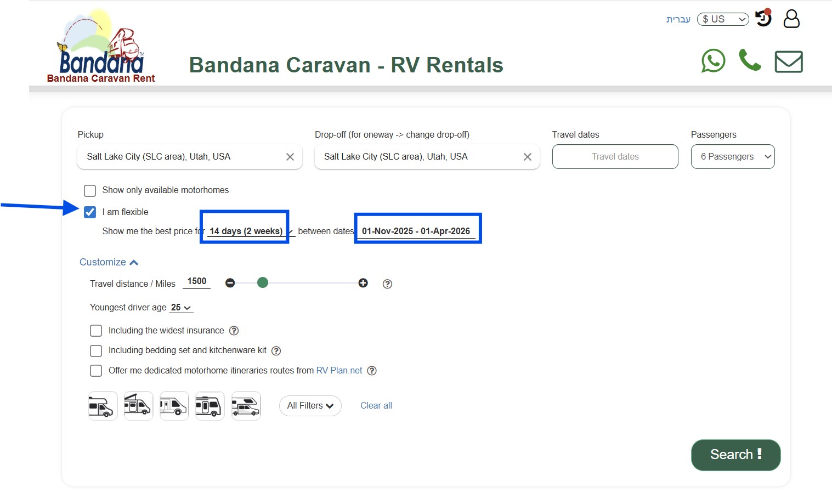Open the user account icon
Viewport: 832px width, 504px height.
pos(791,19)
